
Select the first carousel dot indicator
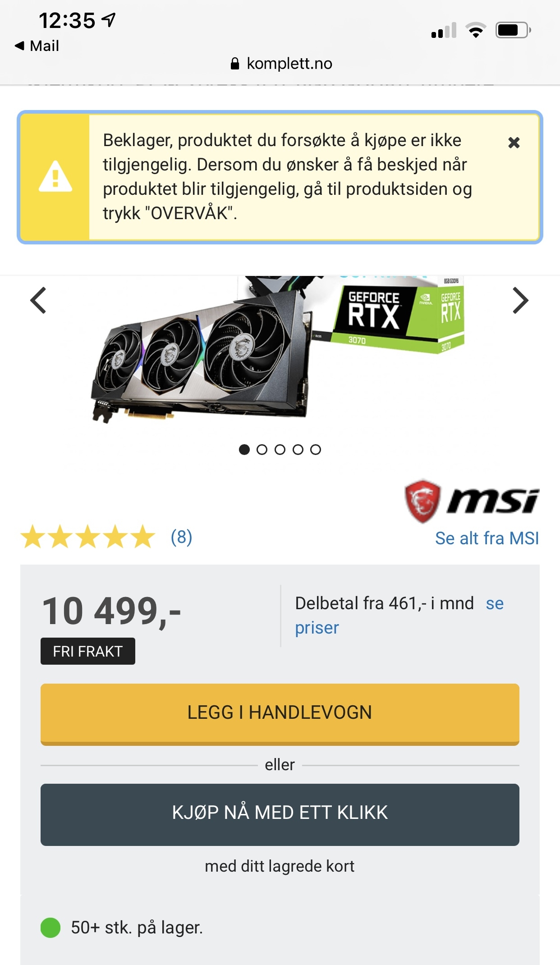click(244, 450)
